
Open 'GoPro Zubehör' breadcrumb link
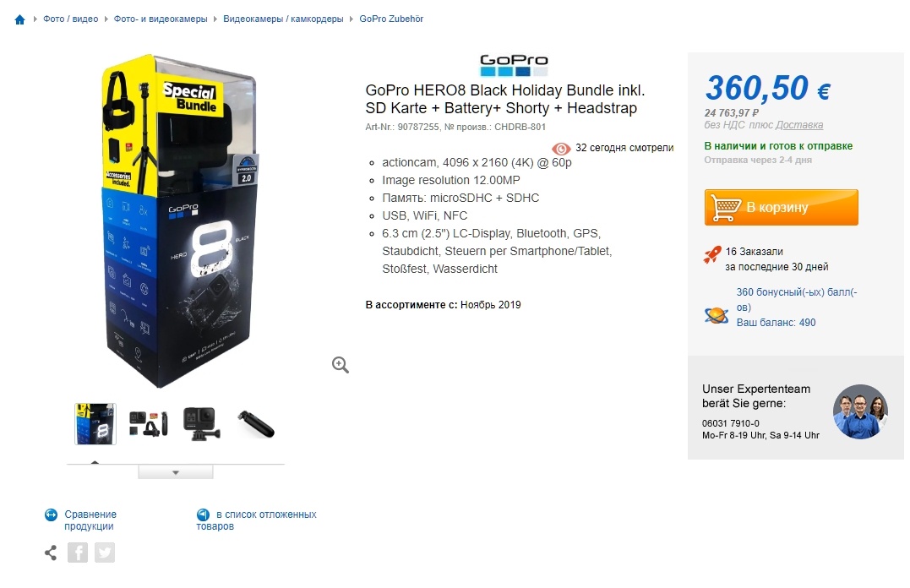[x=391, y=19]
